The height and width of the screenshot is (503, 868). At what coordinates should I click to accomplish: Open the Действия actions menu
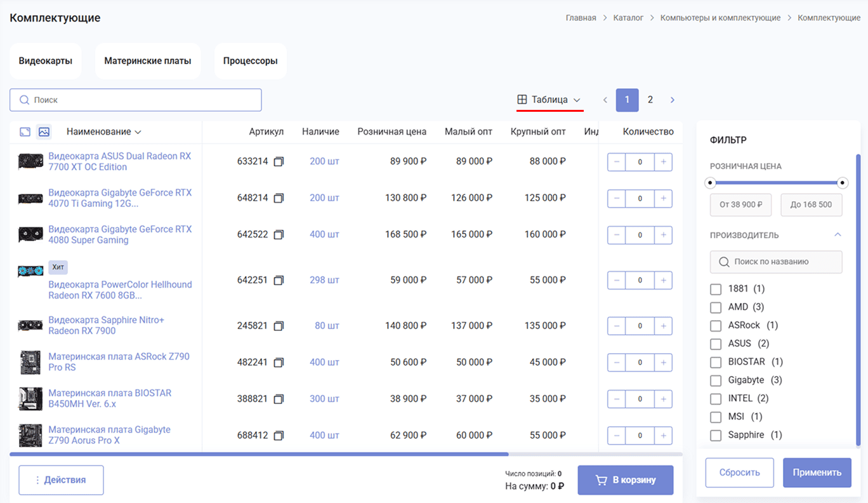(61, 480)
